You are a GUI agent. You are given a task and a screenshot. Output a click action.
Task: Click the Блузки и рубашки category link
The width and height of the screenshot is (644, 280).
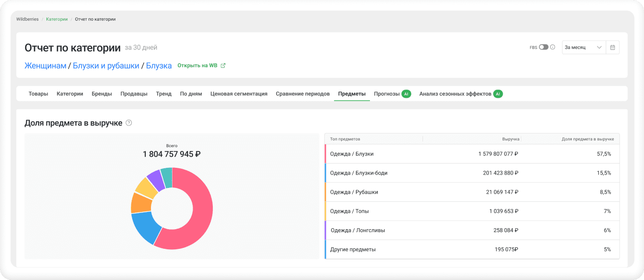pyautogui.click(x=106, y=66)
